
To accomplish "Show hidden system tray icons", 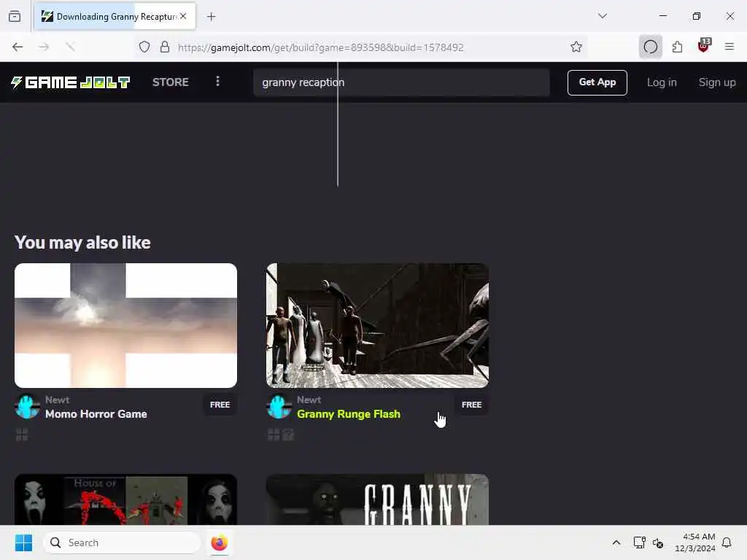I will coord(616,542).
